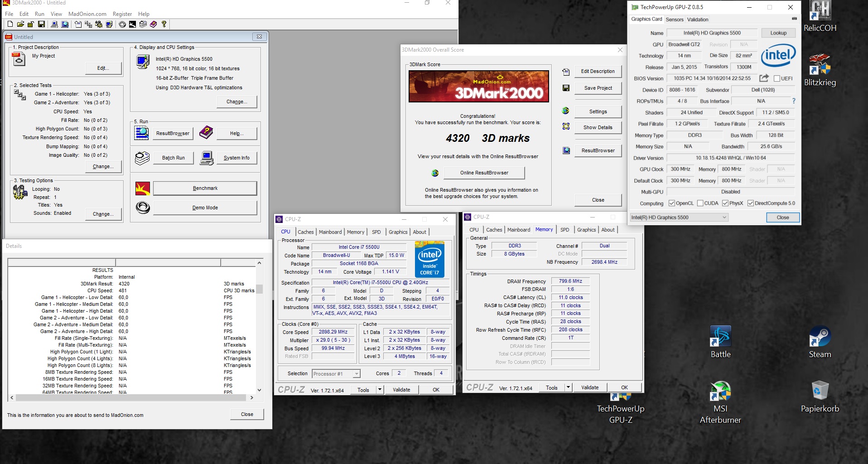
Task: Toggle the CUDA checkbox in GPU-Z
Action: pos(700,203)
